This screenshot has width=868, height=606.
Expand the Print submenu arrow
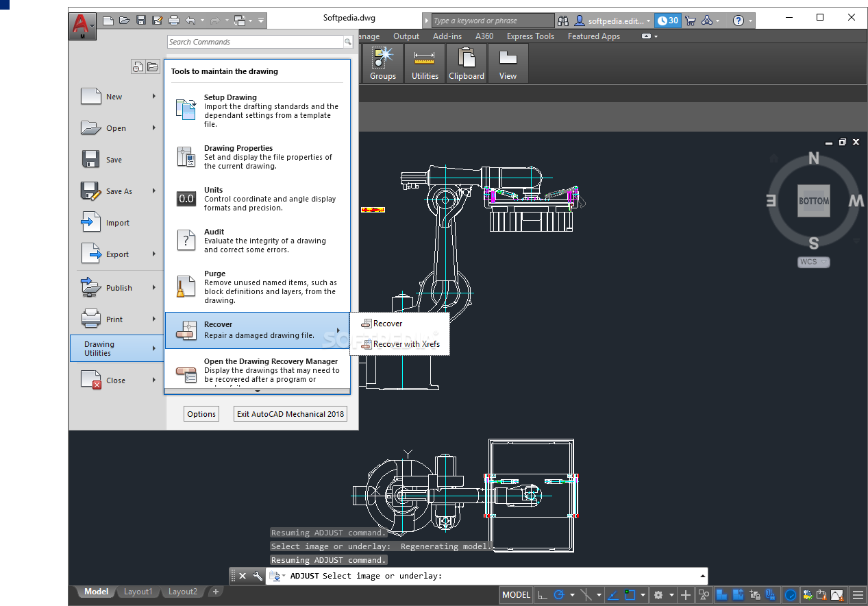pos(154,319)
